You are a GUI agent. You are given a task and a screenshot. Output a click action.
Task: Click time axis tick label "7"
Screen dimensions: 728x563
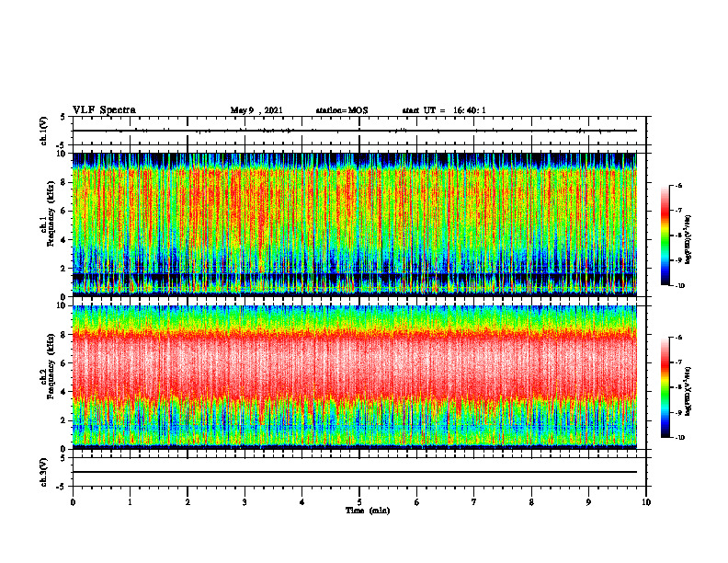(x=474, y=502)
